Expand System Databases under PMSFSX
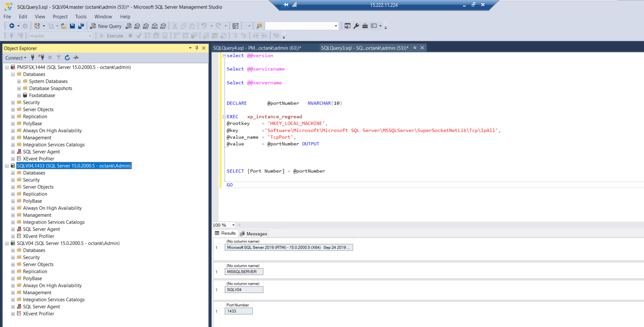The image size is (644, 327). tap(19, 81)
